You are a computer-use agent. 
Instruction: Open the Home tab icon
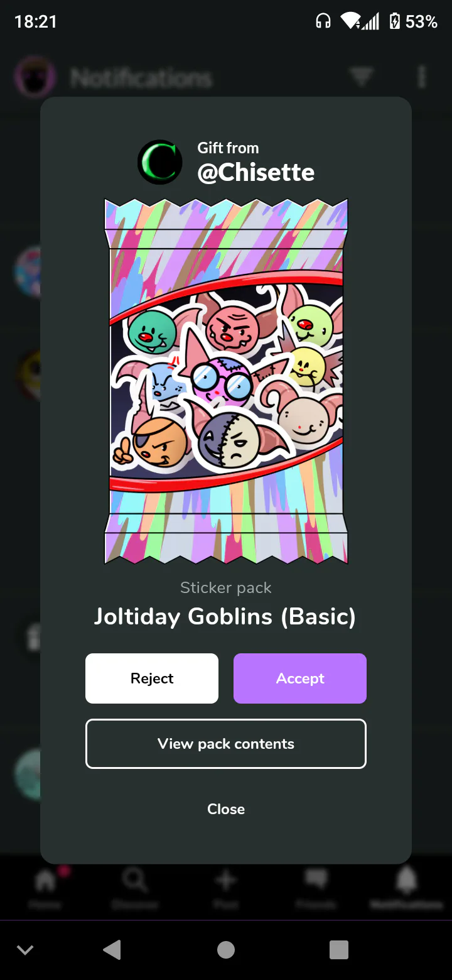click(x=45, y=880)
